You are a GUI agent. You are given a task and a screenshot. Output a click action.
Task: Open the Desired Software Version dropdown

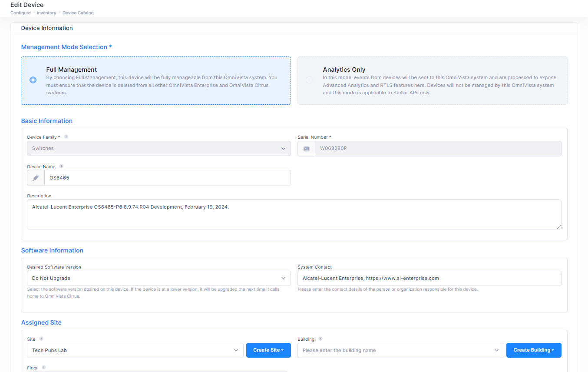point(159,278)
